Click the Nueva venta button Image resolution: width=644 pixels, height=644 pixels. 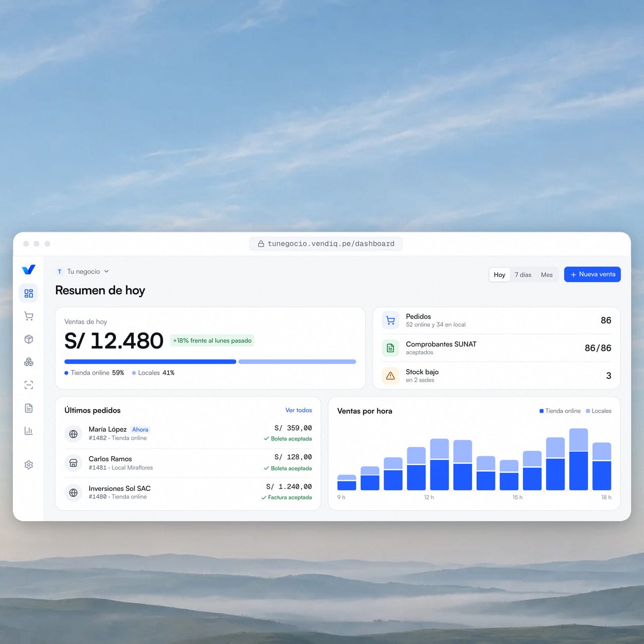pyautogui.click(x=592, y=274)
